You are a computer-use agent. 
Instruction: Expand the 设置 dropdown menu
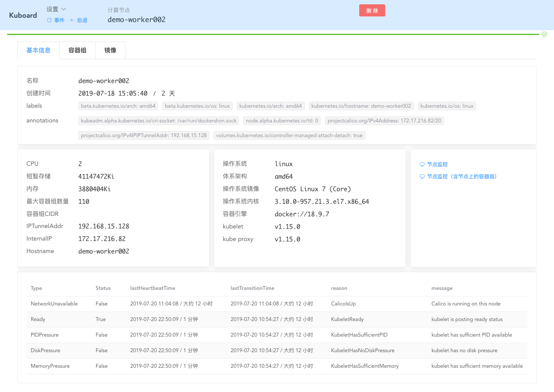[56, 9]
